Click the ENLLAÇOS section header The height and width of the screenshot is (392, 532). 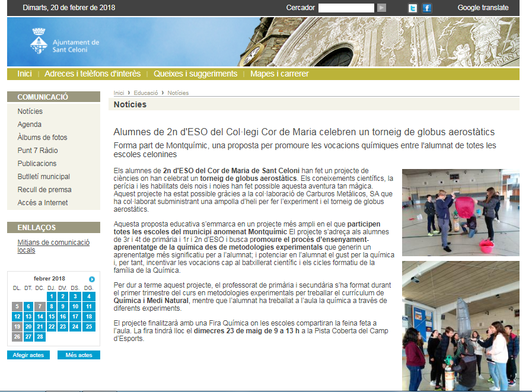pos(53,227)
